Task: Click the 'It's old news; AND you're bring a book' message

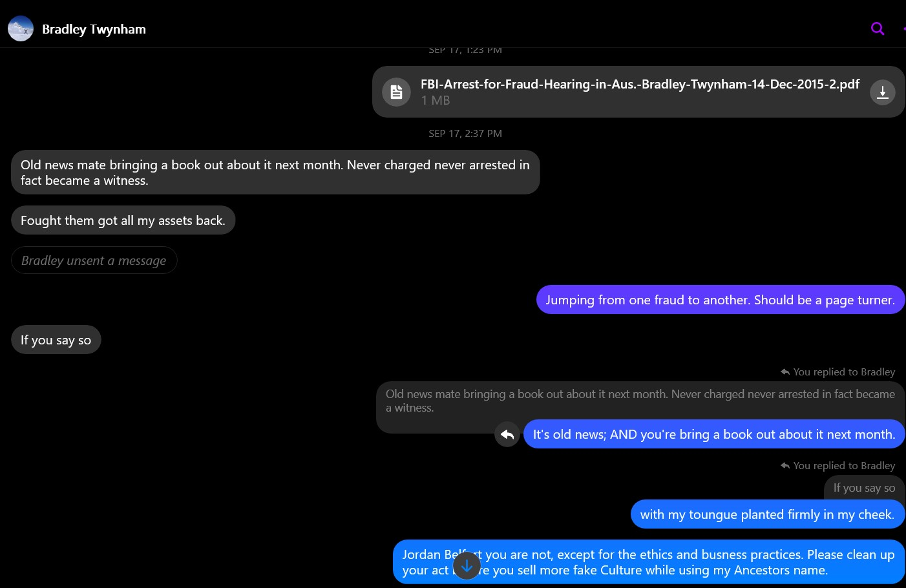Action: (713, 434)
